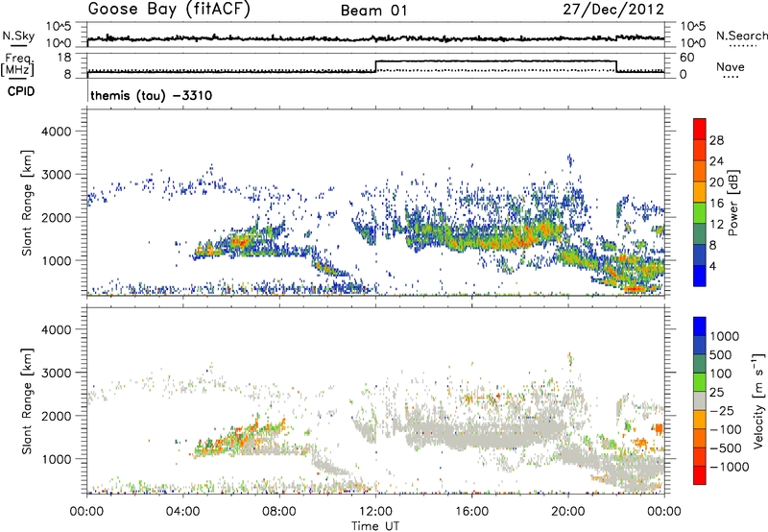Pick the teal 8–12 dB power colorbar swatch
Screen dimensions: 768x532
click(700, 234)
